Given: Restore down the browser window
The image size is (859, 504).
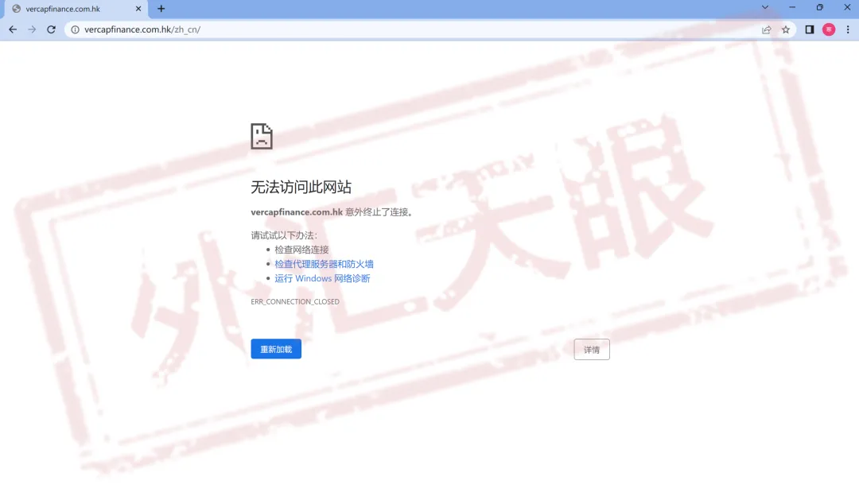Looking at the screenshot, I should tap(819, 7).
